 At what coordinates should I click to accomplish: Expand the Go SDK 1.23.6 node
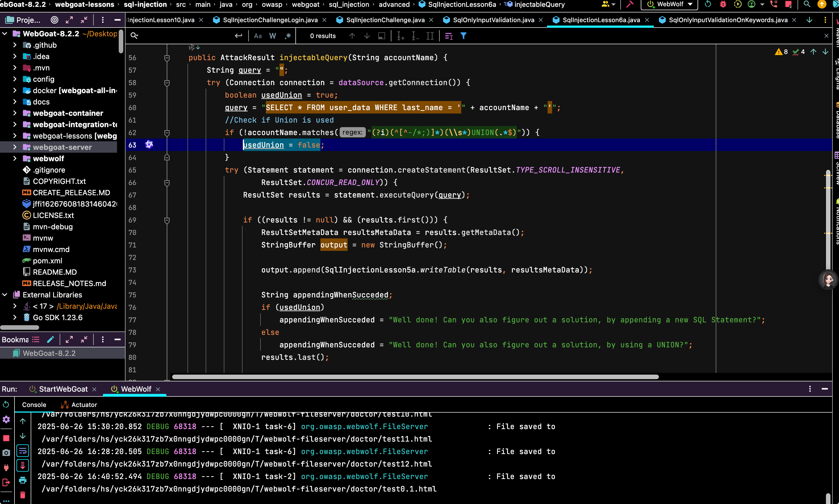pyautogui.click(x=14, y=317)
